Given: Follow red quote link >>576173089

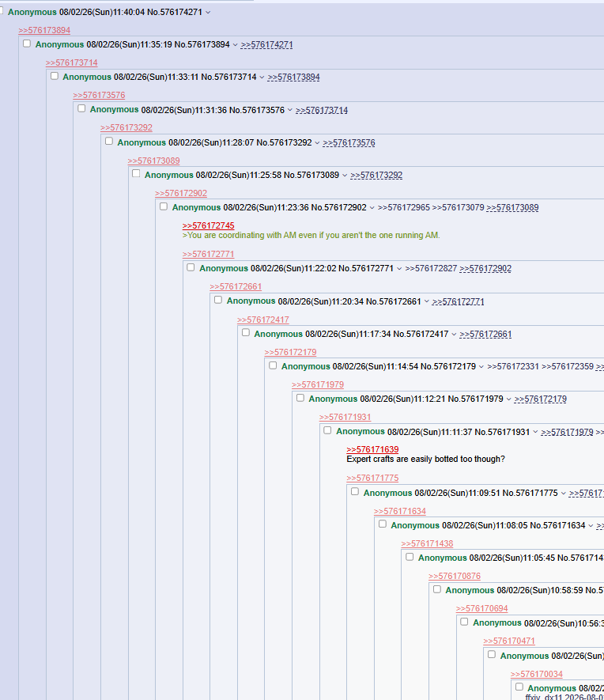Looking at the screenshot, I should tap(153, 161).
